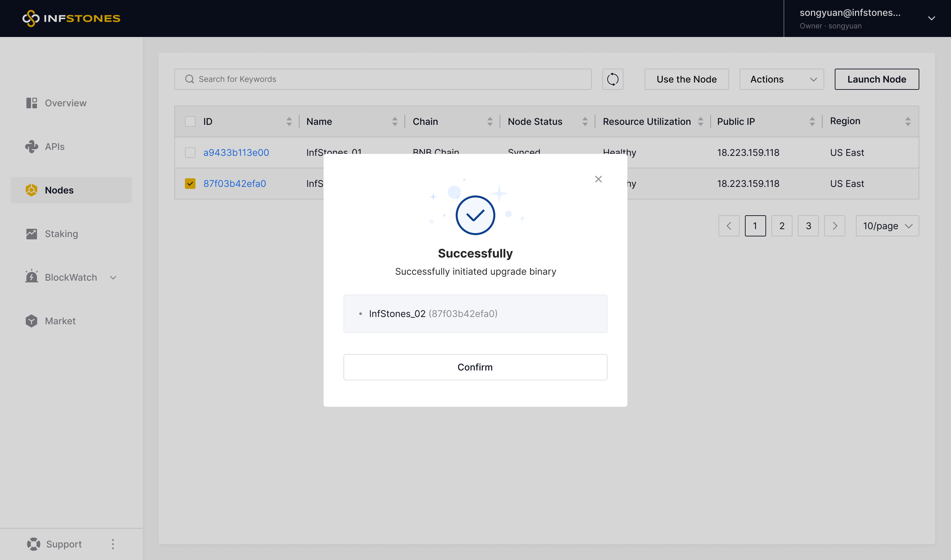
Task: Open the Staking section
Action: (x=61, y=233)
